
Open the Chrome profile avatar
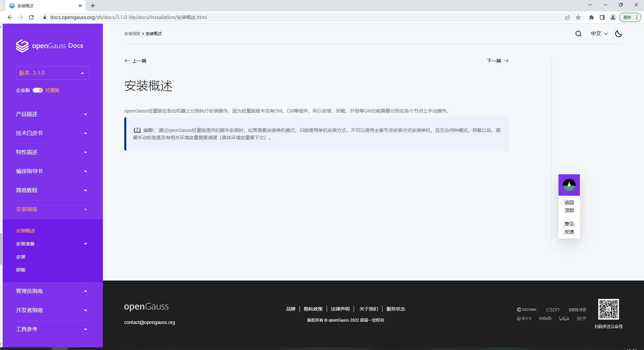pos(613,17)
